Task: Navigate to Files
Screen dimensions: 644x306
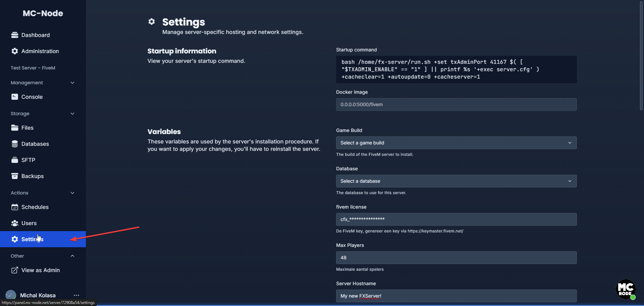Action: 43,128
